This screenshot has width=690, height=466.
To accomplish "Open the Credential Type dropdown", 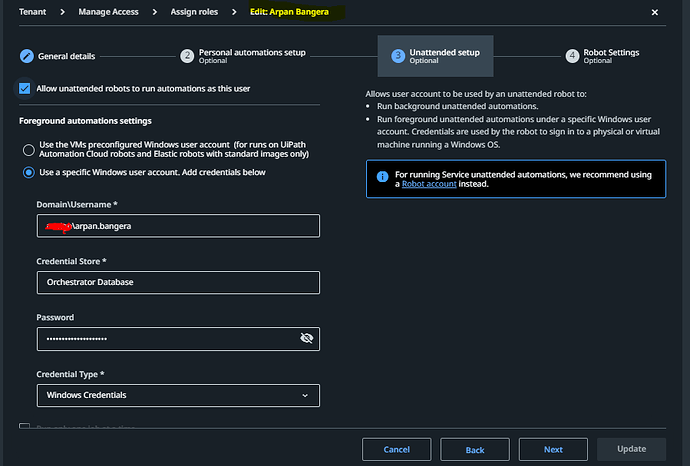I will (x=178, y=395).
